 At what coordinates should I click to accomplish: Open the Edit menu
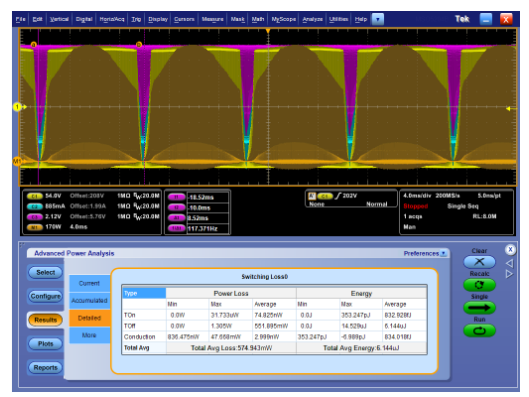coord(37,19)
